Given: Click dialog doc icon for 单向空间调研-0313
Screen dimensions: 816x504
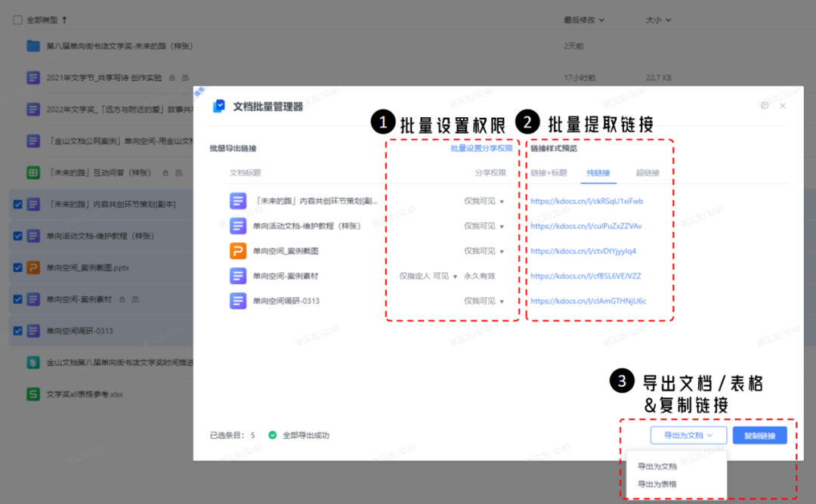Looking at the screenshot, I should [x=238, y=301].
